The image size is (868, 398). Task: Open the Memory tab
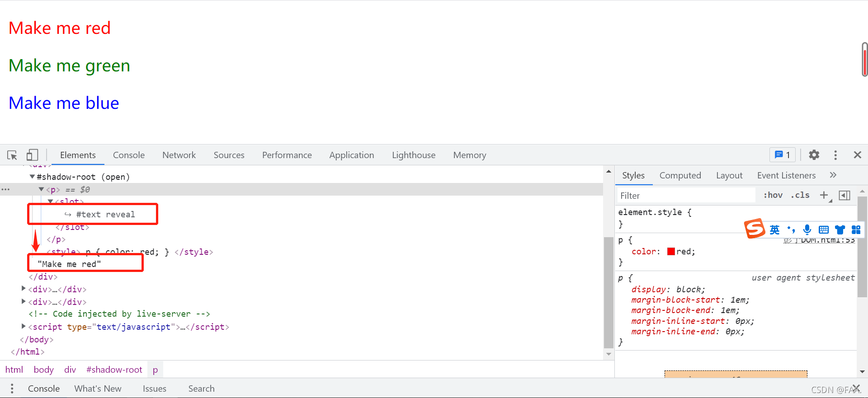point(470,155)
